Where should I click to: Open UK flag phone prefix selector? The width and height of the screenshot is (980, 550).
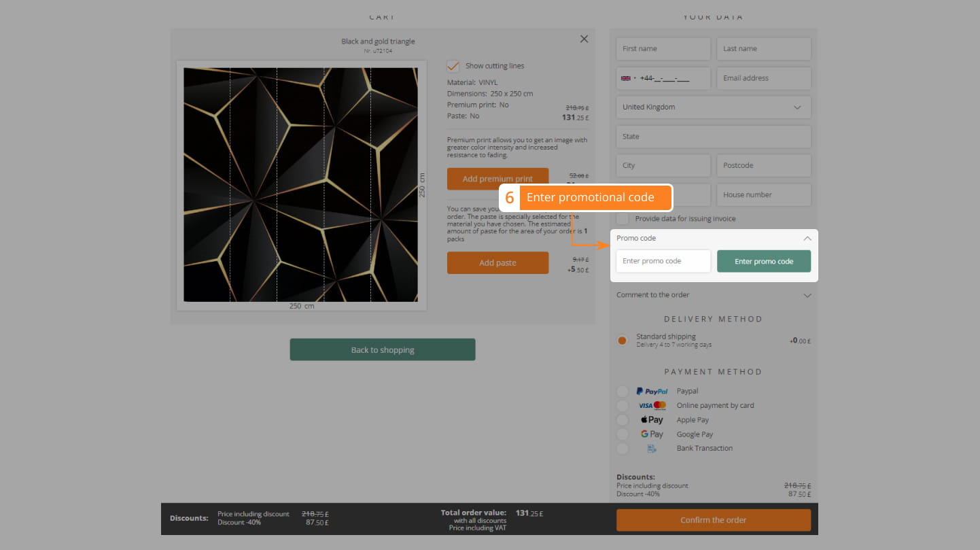tap(628, 78)
